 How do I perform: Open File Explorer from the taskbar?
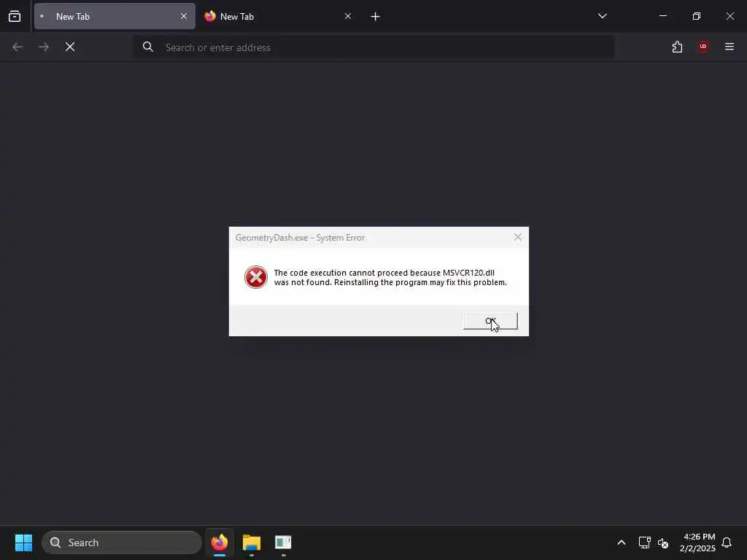tap(252, 542)
